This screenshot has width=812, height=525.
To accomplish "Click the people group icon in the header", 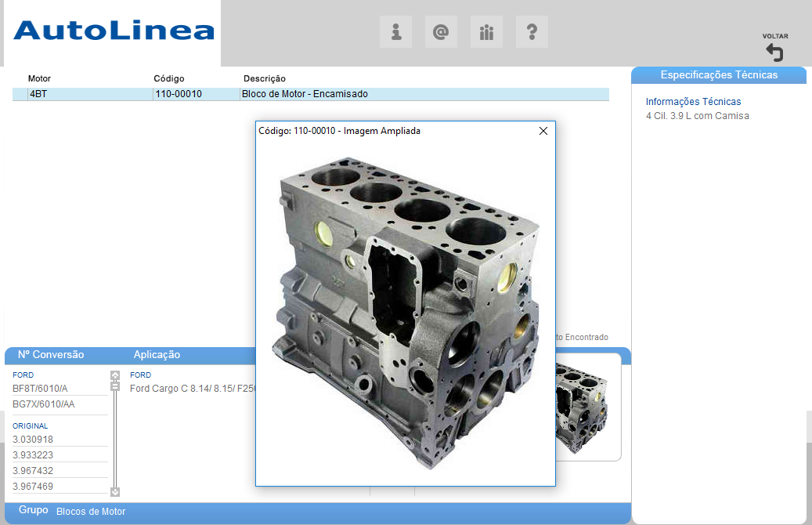I will pyautogui.click(x=486, y=32).
